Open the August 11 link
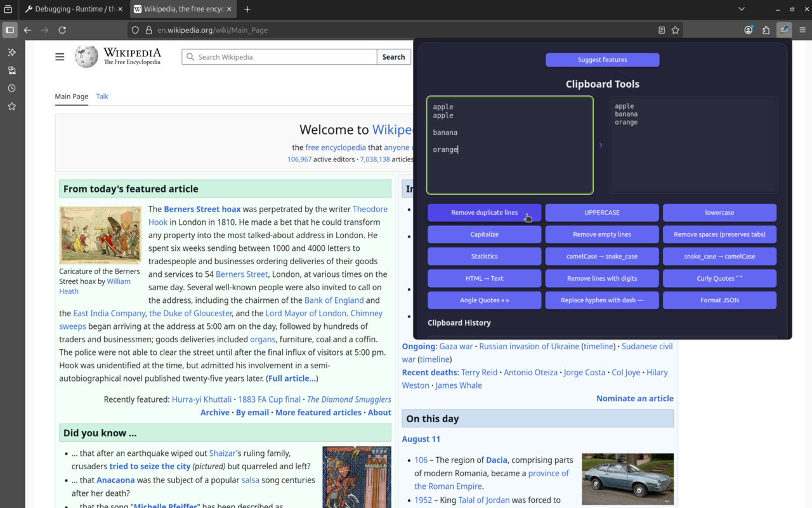The width and height of the screenshot is (812, 508). coord(421,439)
